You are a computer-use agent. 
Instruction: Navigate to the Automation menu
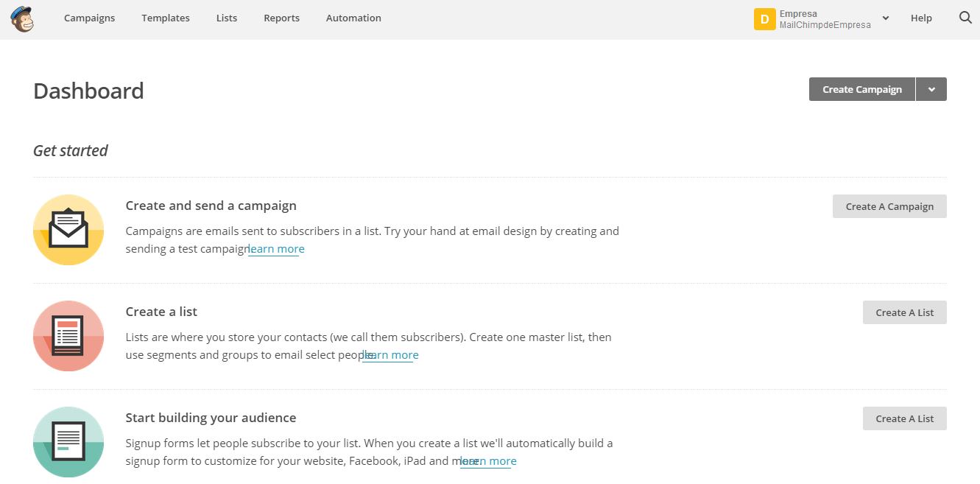click(353, 18)
